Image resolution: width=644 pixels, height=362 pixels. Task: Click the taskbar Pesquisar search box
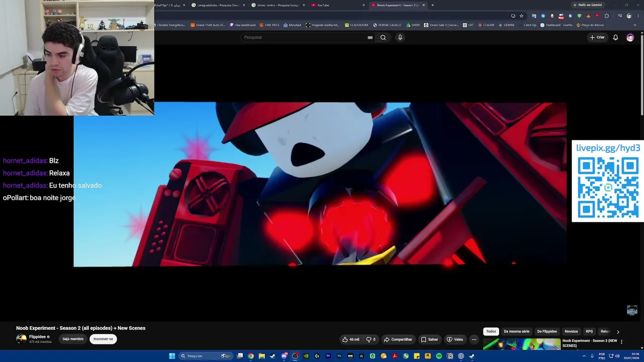[x=205, y=356]
